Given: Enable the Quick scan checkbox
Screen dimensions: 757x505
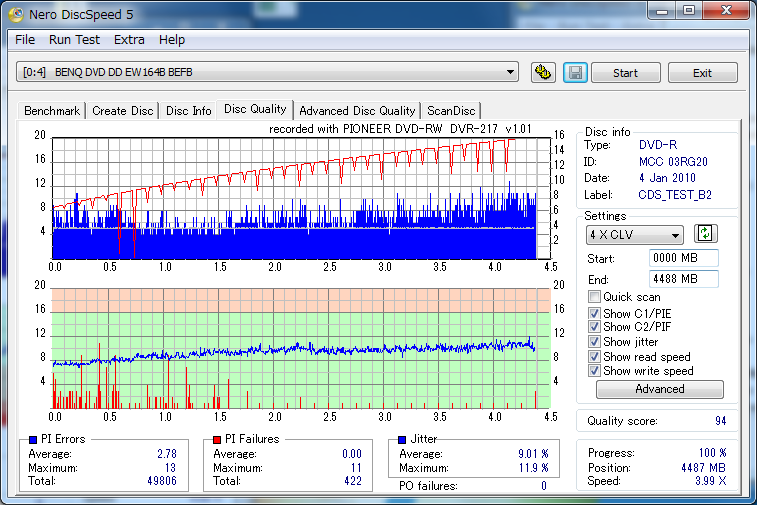Looking at the screenshot, I should [x=595, y=297].
